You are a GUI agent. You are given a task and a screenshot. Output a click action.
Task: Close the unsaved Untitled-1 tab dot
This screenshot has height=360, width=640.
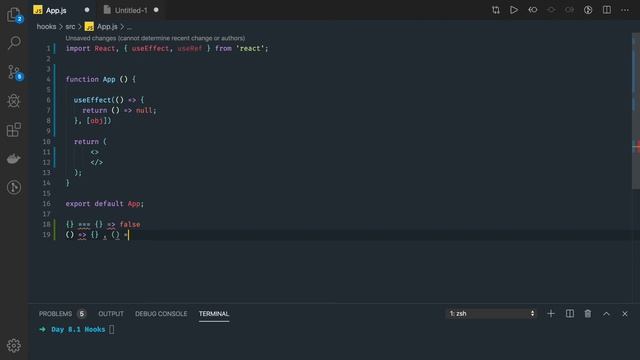156,10
